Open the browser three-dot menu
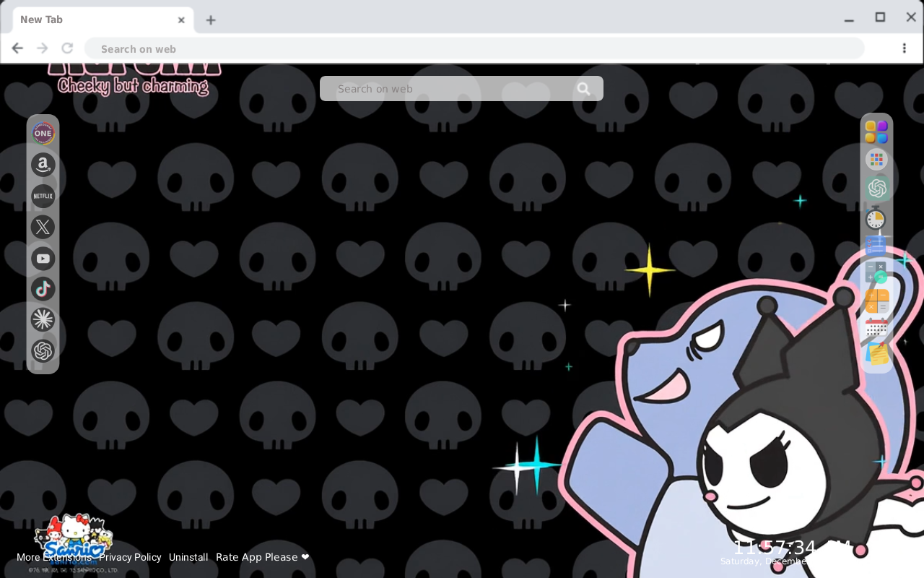This screenshot has height=578, width=924. pyautogui.click(x=904, y=48)
